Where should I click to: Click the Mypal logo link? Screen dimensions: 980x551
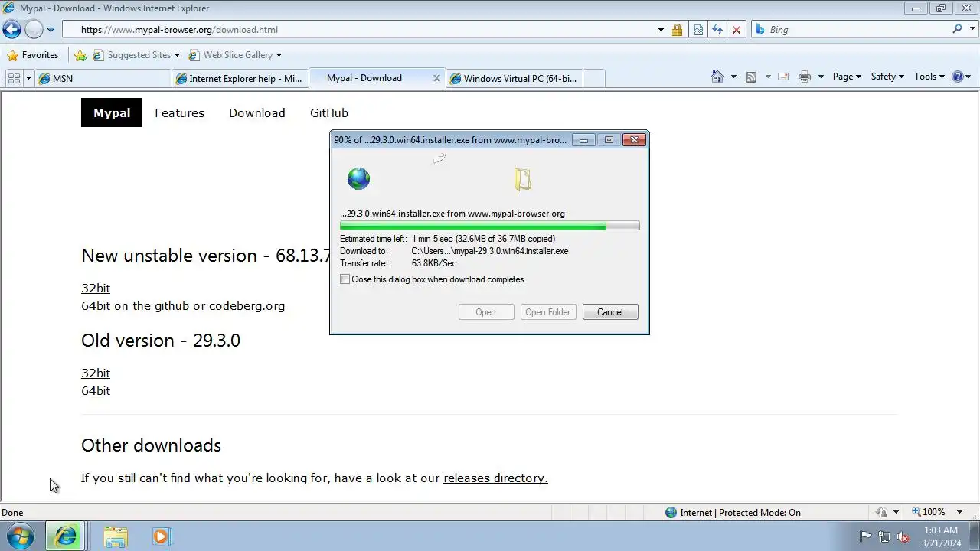(112, 112)
